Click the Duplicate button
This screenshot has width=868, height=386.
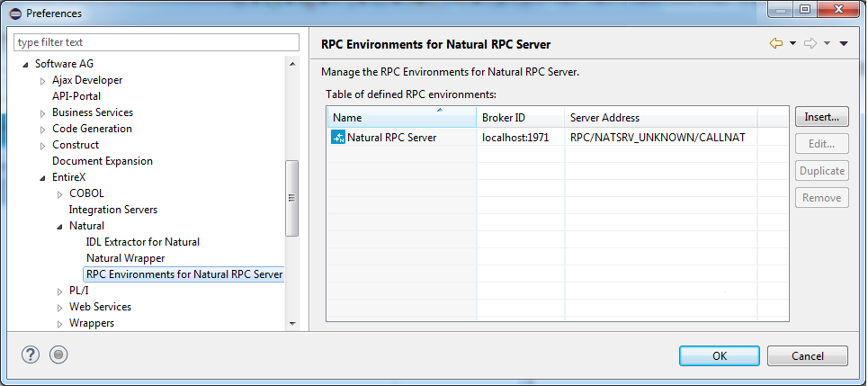822,171
